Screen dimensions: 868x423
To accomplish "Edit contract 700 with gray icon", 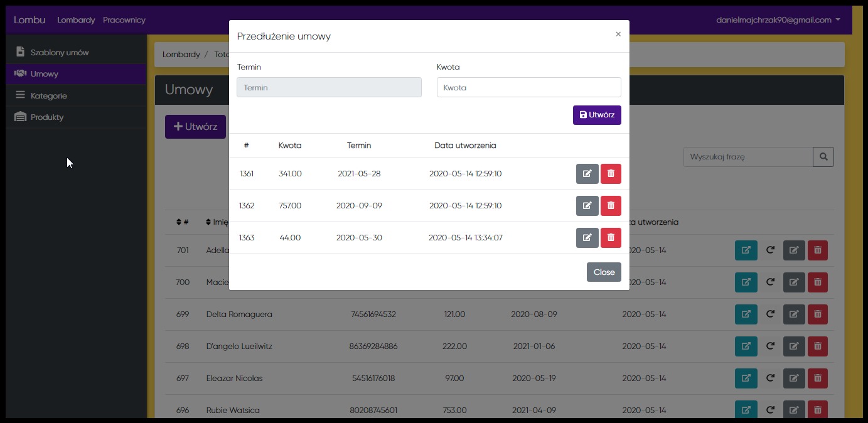I will pyautogui.click(x=794, y=282).
